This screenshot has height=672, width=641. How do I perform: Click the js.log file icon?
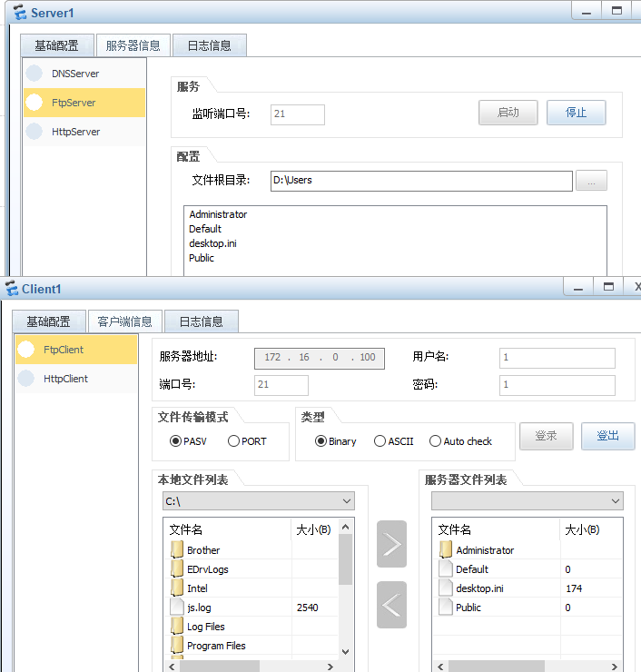176,608
